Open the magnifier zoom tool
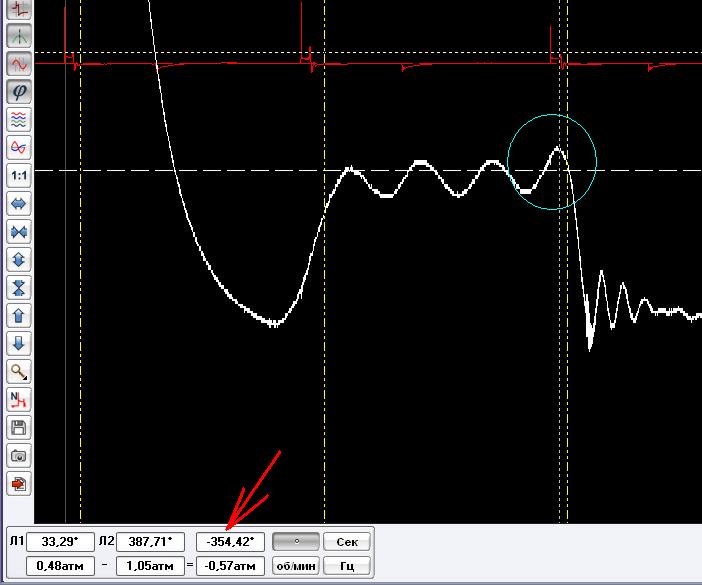The width and height of the screenshot is (702, 585). coord(19,372)
